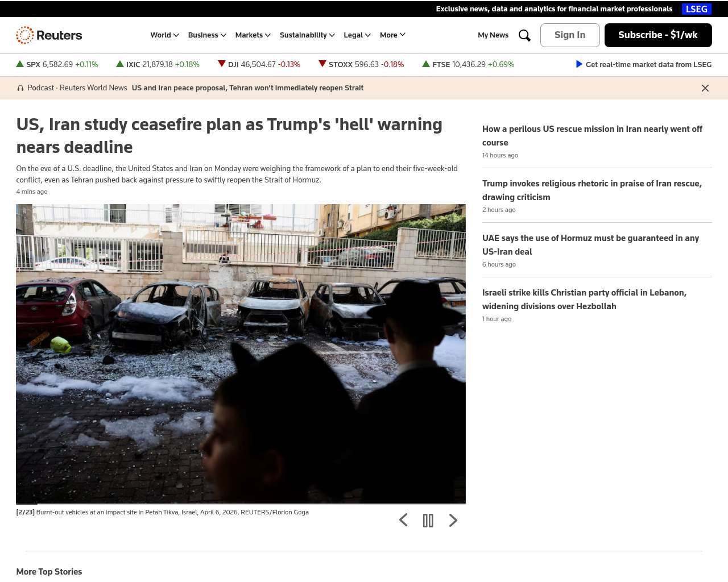This screenshot has width=728, height=582.
Task: Click the blue play arrow by LSEG data
Action: [579, 64]
